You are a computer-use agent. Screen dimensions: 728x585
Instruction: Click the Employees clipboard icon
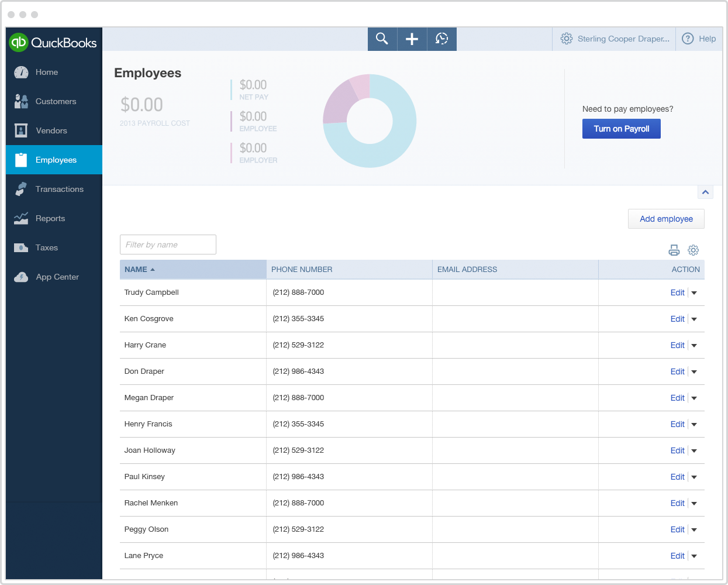21,160
